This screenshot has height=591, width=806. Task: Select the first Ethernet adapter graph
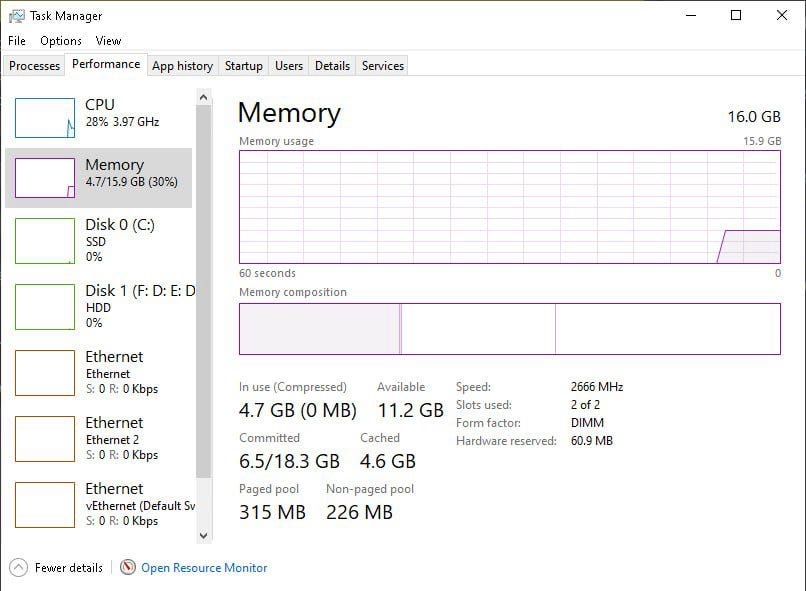click(45, 373)
